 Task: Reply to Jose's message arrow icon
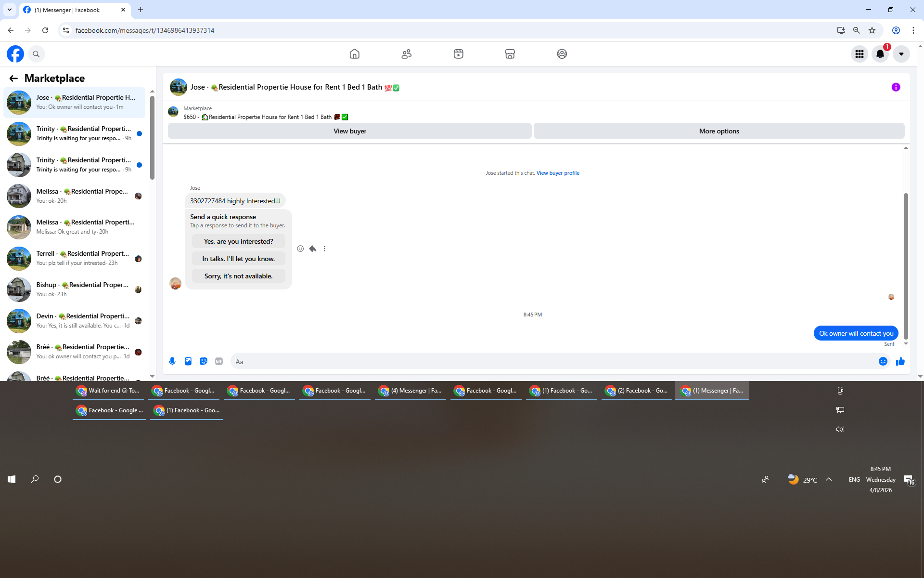point(312,249)
